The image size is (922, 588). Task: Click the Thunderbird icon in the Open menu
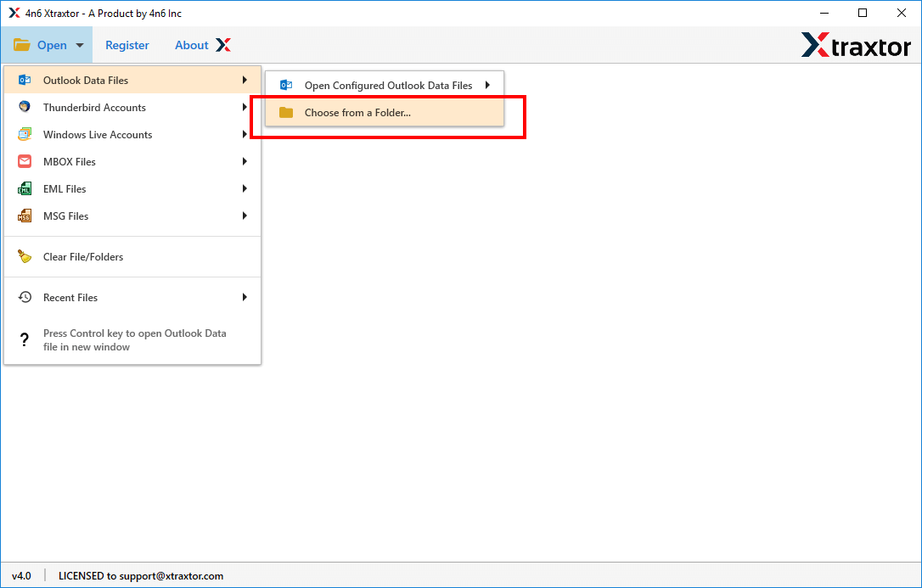(x=24, y=107)
